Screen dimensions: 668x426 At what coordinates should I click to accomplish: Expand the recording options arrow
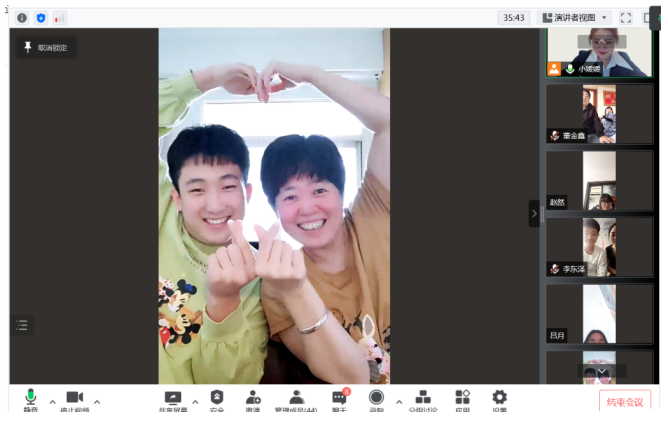399,402
